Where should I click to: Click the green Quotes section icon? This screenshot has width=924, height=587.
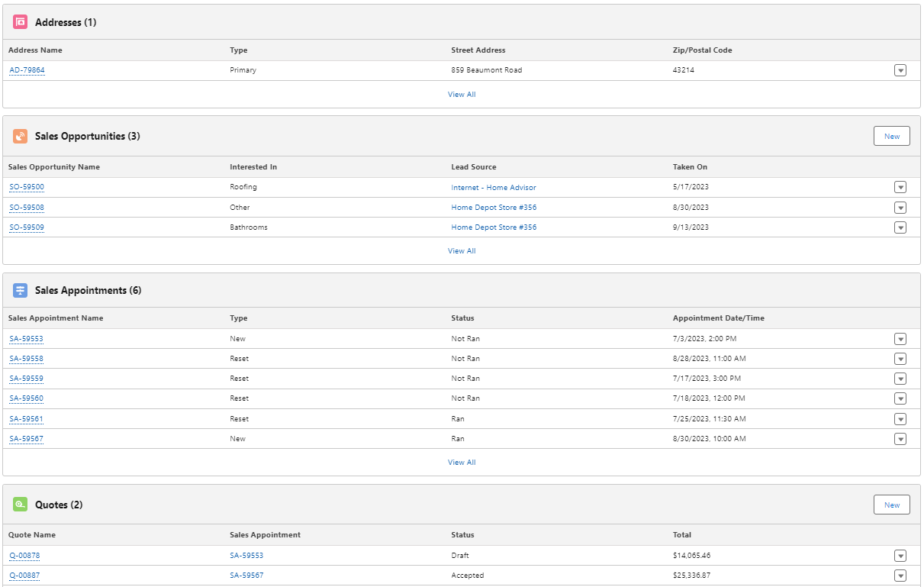21,505
